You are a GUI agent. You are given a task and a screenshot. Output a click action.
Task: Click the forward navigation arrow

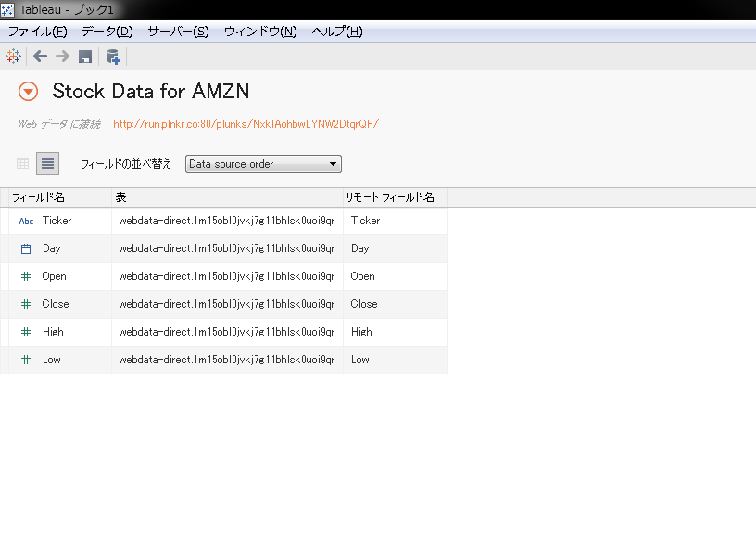(x=61, y=56)
